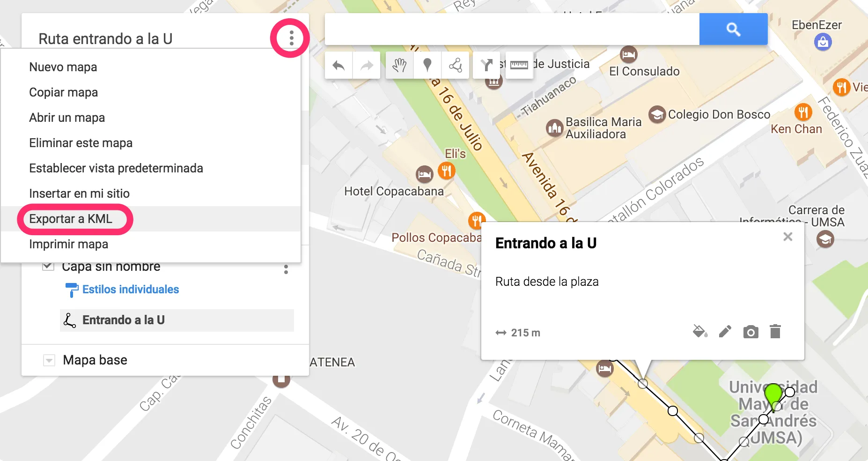Select Imprimir mapa menu entry
The width and height of the screenshot is (868, 461).
[151, 244]
